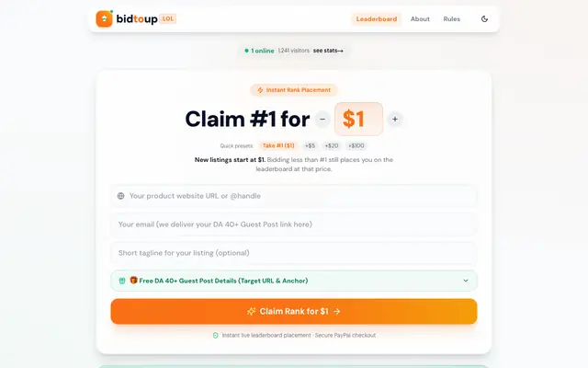This screenshot has width=588, height=368.
Task: Click the sparkle icon on Claim Rank button
Action: pyautogui.click(x=251, y=311)
